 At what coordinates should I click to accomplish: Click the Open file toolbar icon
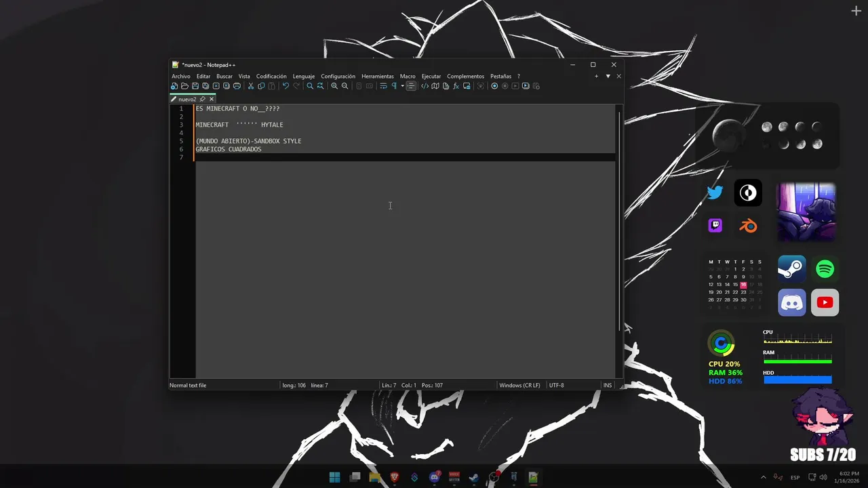tap(184, 86)
